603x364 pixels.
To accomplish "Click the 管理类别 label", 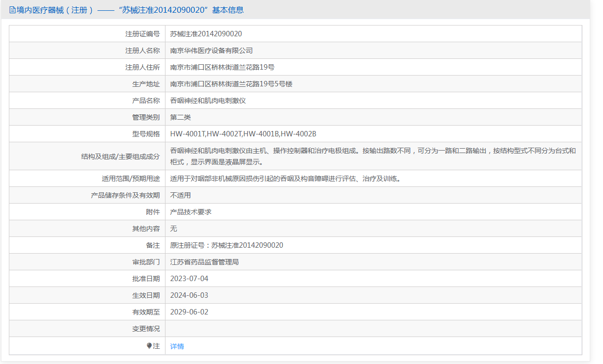I will point(146,117).
